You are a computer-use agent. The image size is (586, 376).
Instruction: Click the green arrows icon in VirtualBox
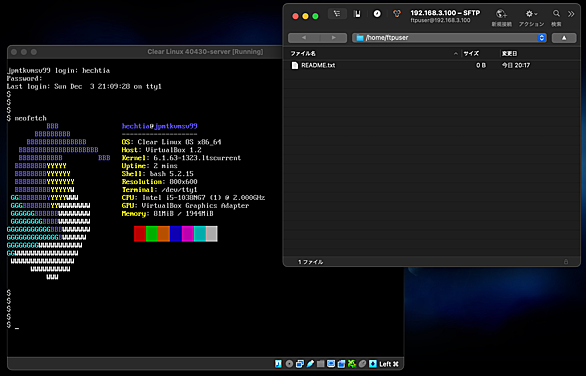(352, 364)
